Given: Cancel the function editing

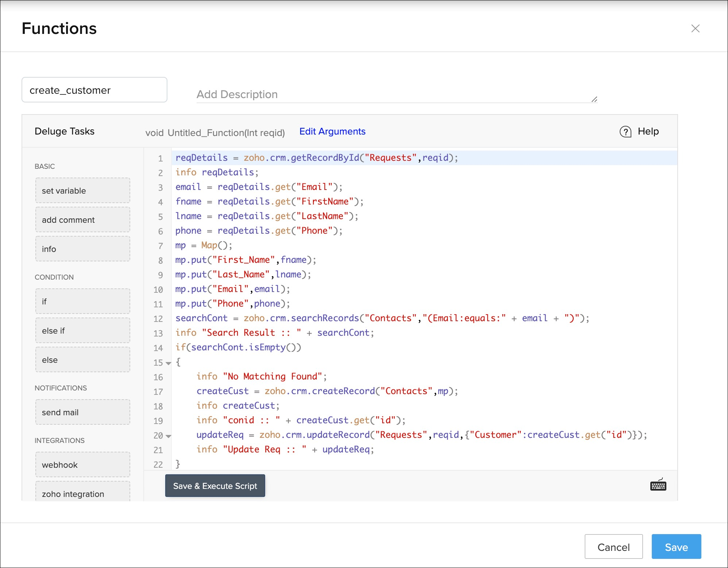Looking at the screenshot, I should (613, 547).
